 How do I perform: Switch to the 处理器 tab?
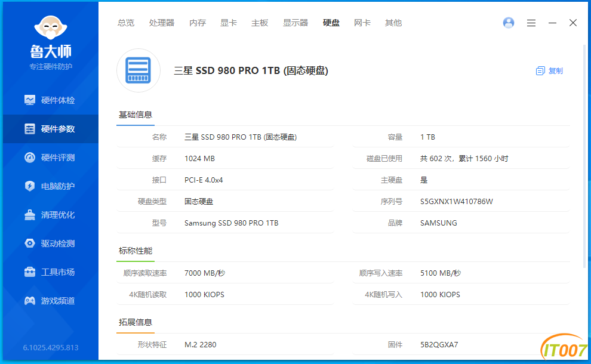click(x=162, y=23)
